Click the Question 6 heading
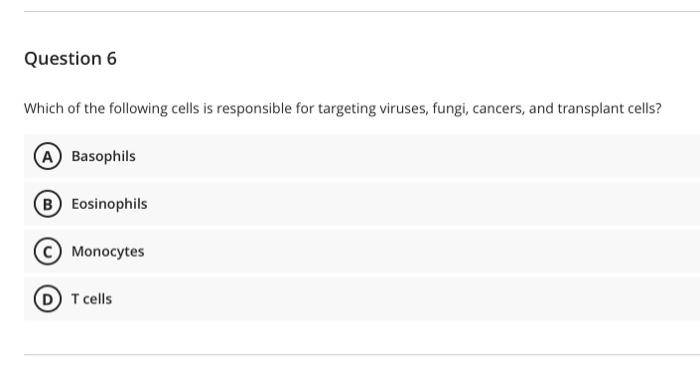Image resolution: width=700 pixels, height=378 pixels. tap(71, 58)
